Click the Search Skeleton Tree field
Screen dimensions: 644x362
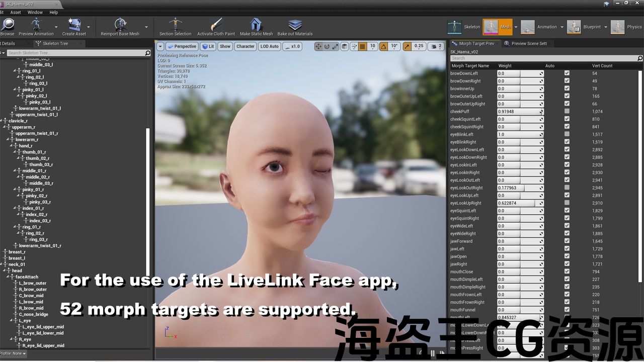(x=75, y=53)
